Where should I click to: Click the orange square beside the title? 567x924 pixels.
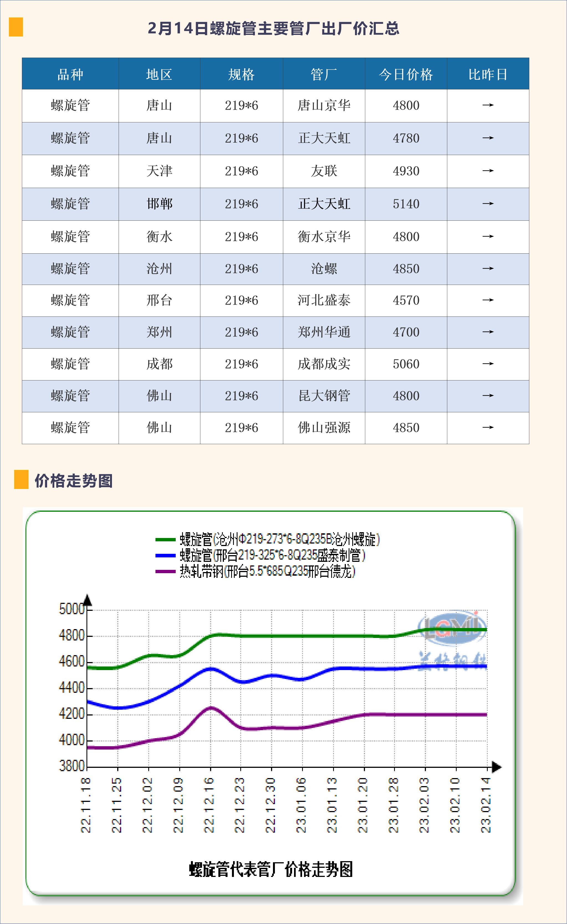pos(16,27)
